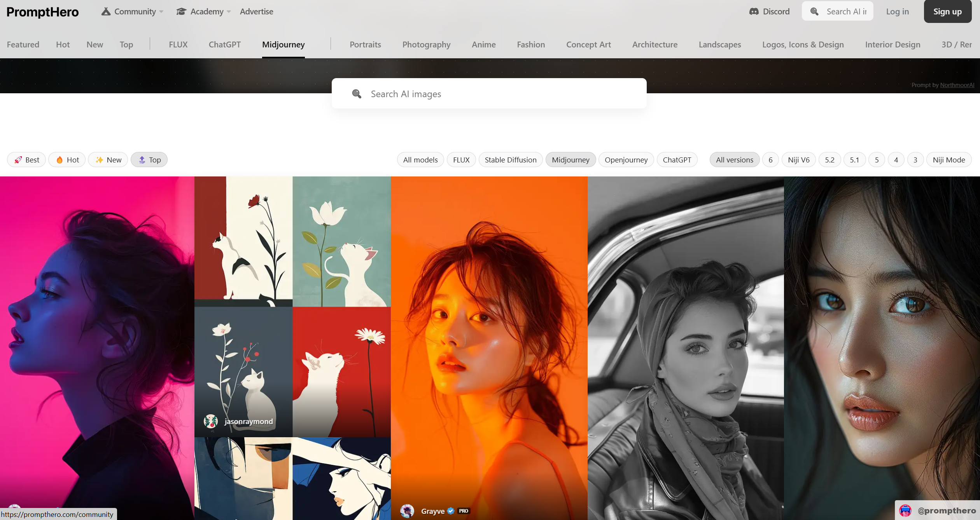Open the Academy dropdown menu

pos(204,12)
